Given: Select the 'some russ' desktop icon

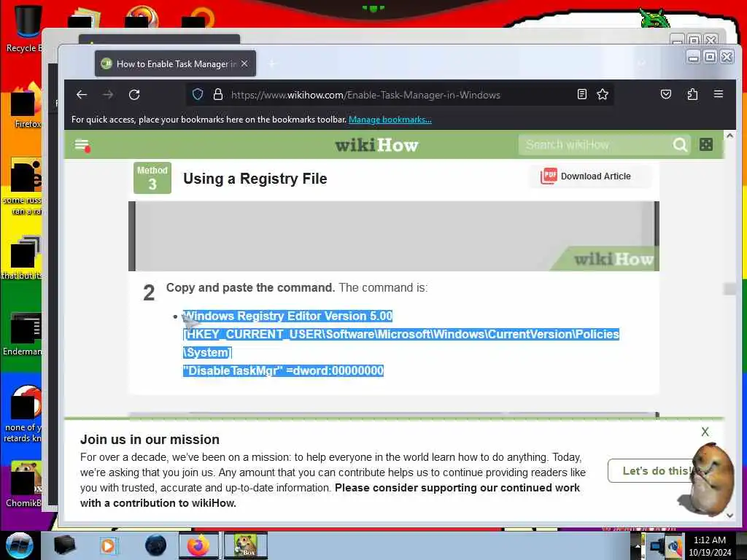Looking at the screenshot, I should (23, 187).
